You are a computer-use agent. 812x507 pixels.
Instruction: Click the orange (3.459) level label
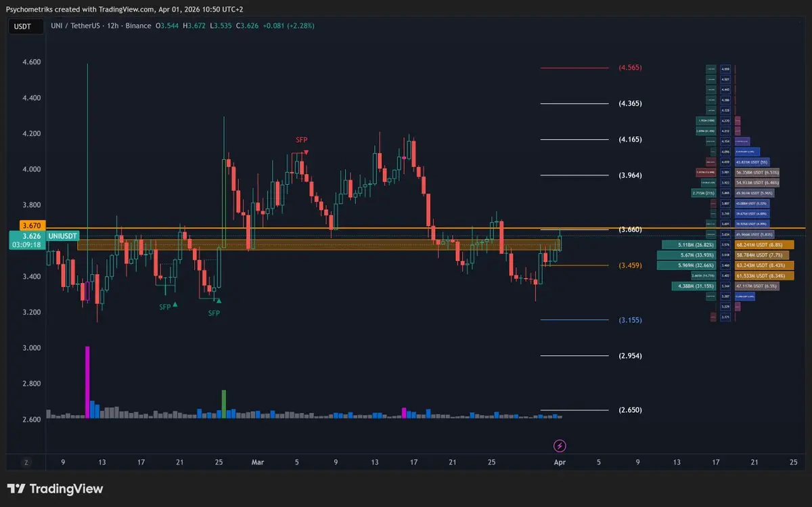pyautogui.click(x=630, y=265)
